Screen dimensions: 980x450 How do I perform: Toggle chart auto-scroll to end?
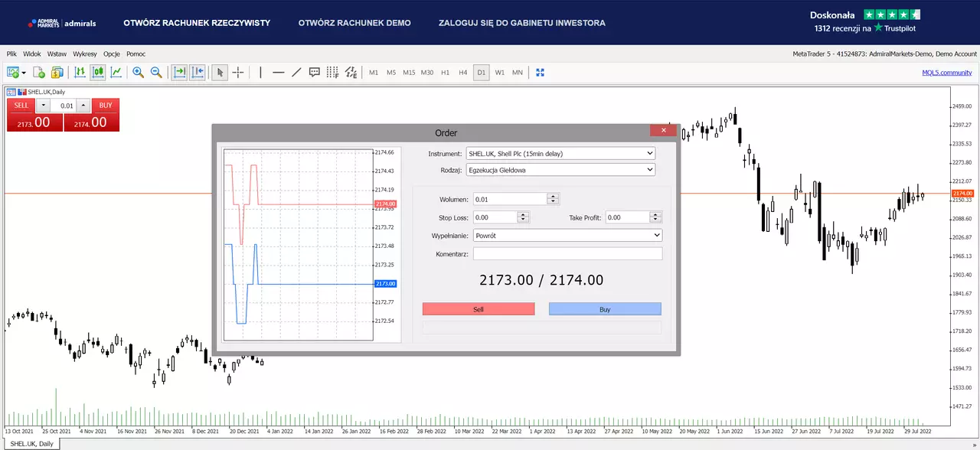(x=179, y=72)
